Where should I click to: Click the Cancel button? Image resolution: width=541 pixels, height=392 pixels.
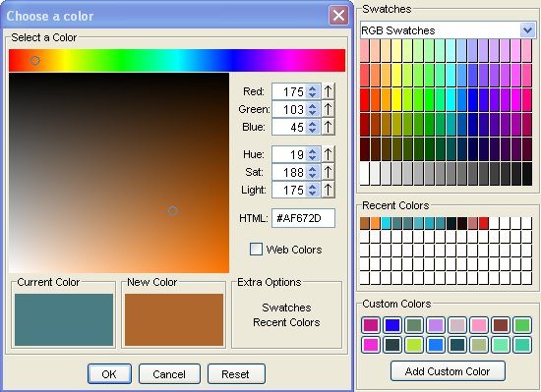click(169, 373)
